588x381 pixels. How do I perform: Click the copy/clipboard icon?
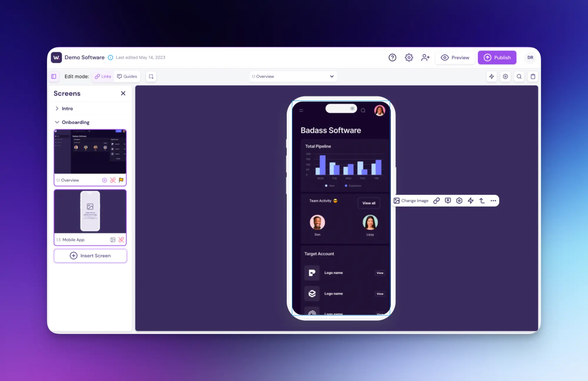(x=533, y=76)
